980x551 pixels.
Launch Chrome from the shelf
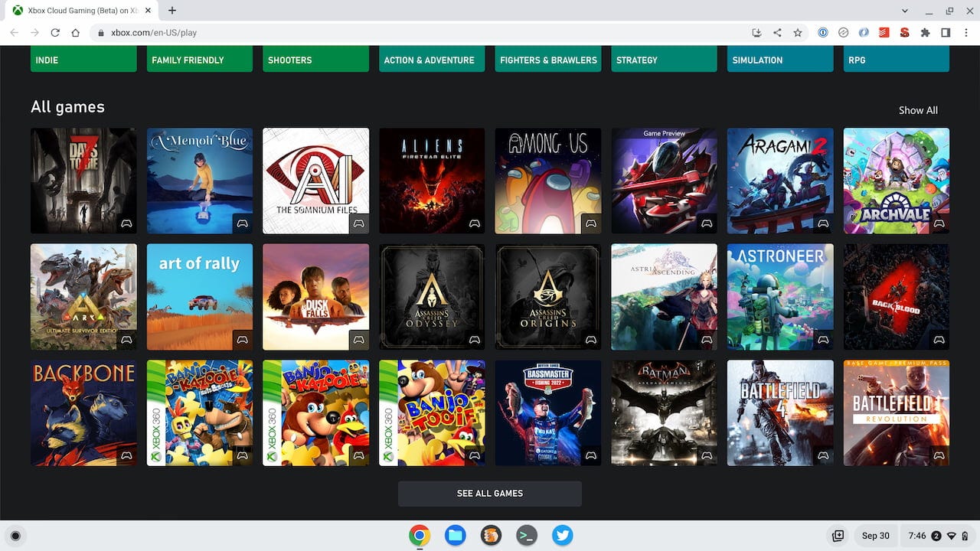pos(419,536)
